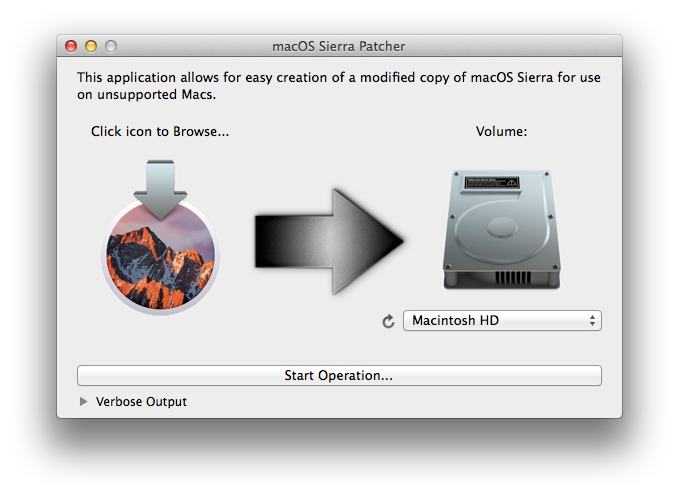Click the application description text
This screenshot has height=497, width=679.
[x=339, y=86]
